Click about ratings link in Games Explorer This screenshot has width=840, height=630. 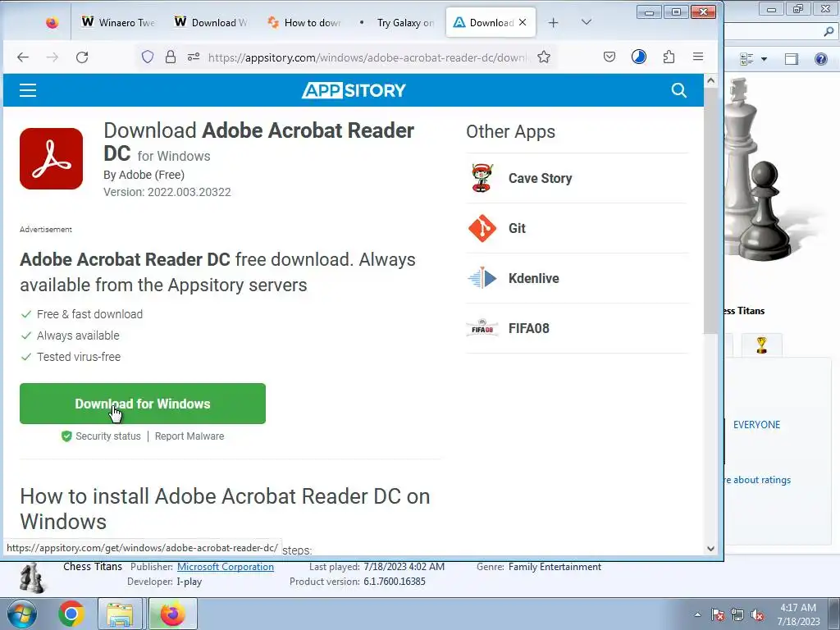757,480
